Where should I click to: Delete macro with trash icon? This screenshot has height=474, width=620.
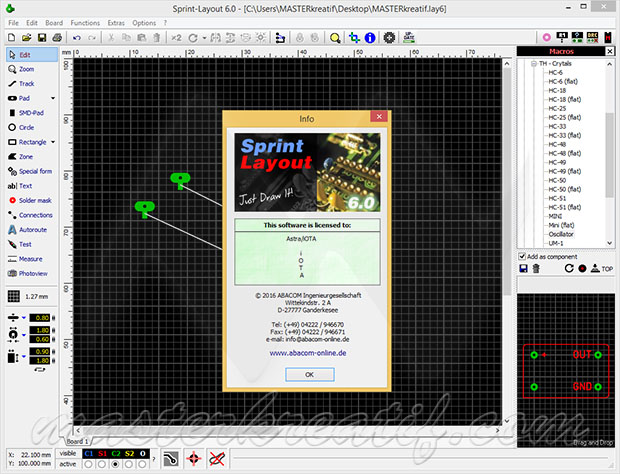tap(538, 268)
